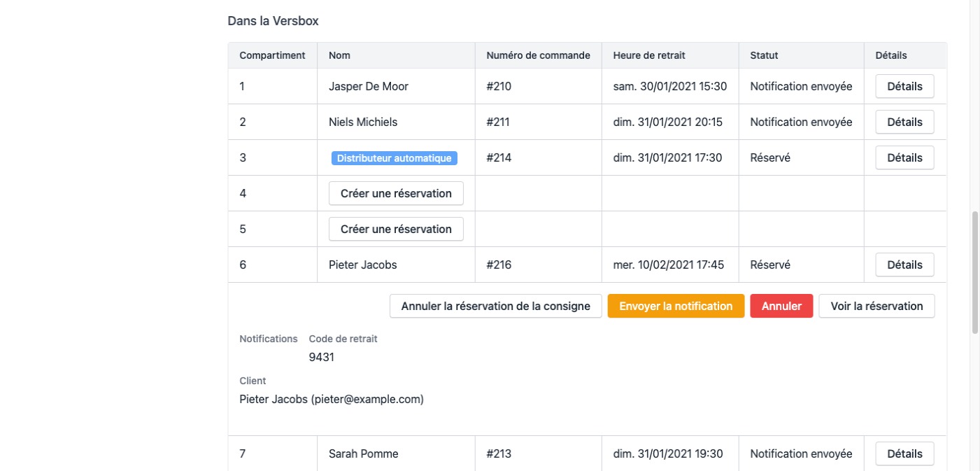Expand details for Jasper De Moor
This screenshot has height=471, width=980.
[904, 87]
